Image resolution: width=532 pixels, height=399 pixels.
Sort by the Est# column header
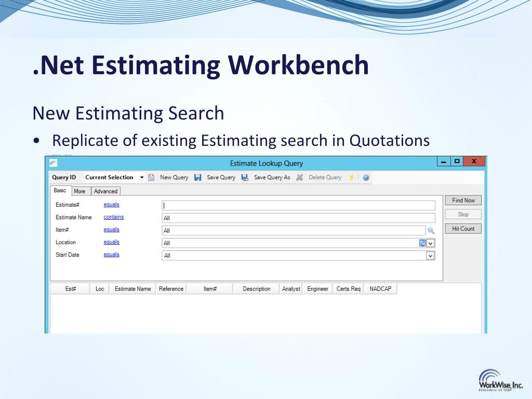pos(70,289)
